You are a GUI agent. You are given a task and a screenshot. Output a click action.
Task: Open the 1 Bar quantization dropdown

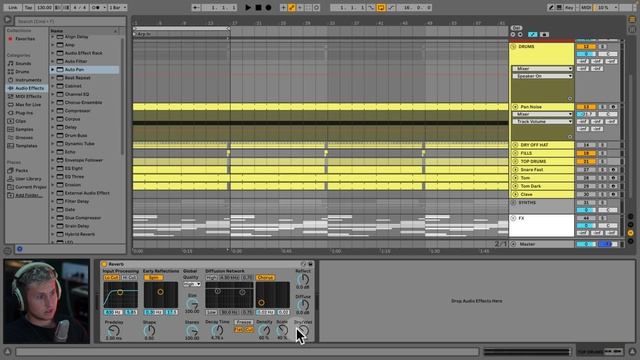(x=118, y=7)
